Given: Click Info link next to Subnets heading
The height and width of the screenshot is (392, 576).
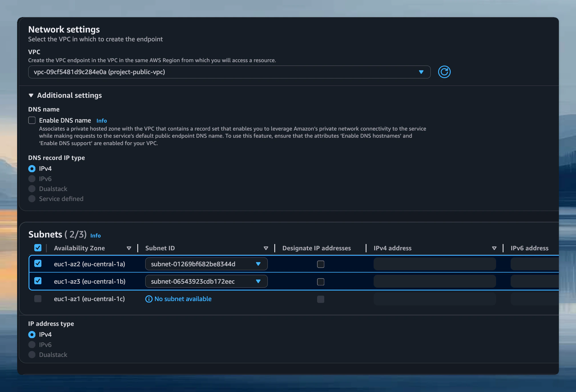Looking at the screenshot, I should [96, 235].
